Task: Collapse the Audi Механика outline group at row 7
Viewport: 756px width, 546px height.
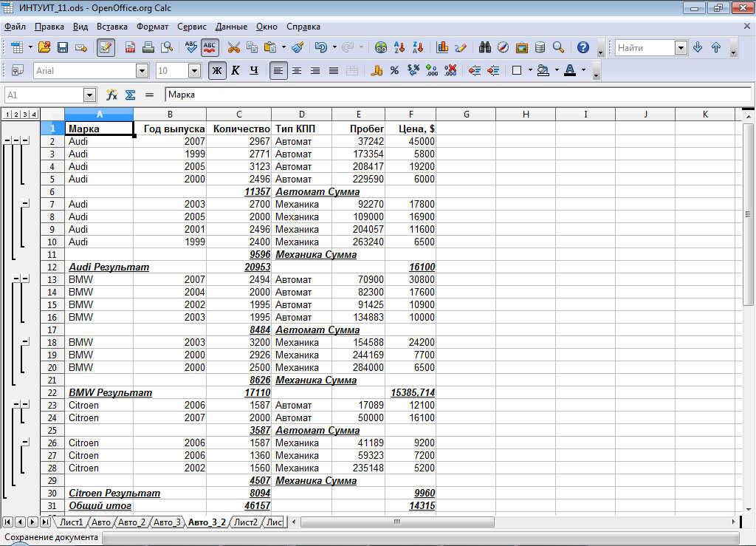Action: pos(25,203)
